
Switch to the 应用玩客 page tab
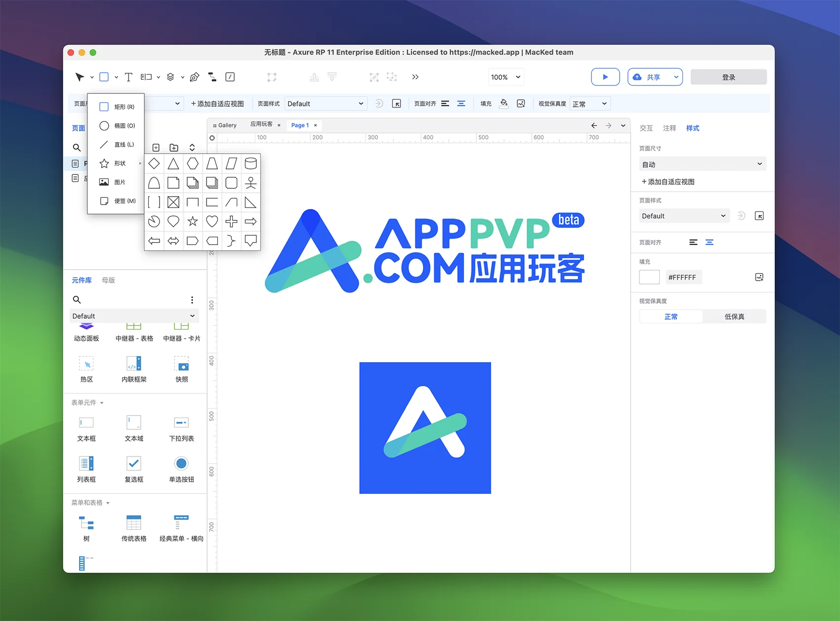(261, 124)
